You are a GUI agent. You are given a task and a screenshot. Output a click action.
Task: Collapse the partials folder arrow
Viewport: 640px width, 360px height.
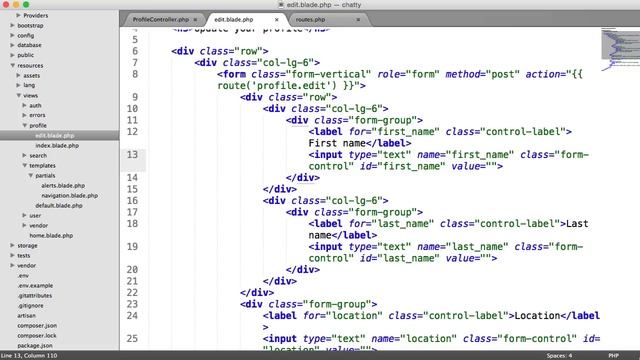[x=31, y=176]
